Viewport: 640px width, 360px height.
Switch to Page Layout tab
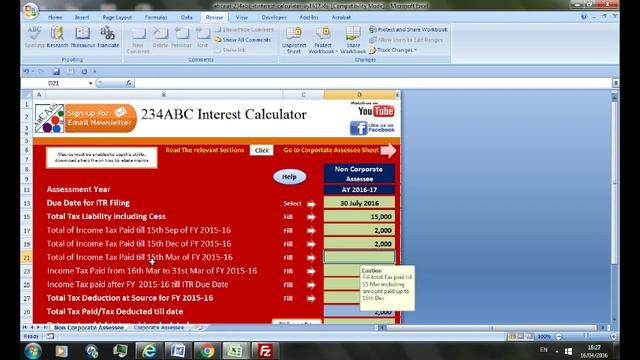tap(117, 18)
